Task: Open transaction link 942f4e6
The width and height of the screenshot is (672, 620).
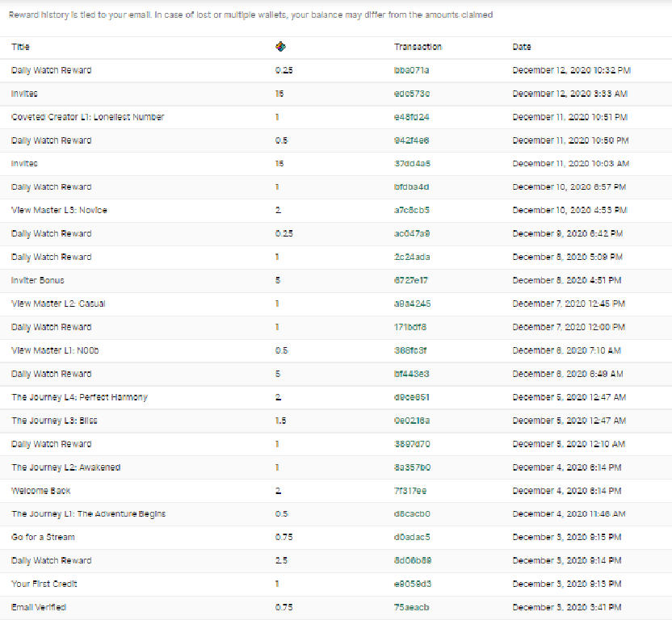Action: click(x=411, y=140)
